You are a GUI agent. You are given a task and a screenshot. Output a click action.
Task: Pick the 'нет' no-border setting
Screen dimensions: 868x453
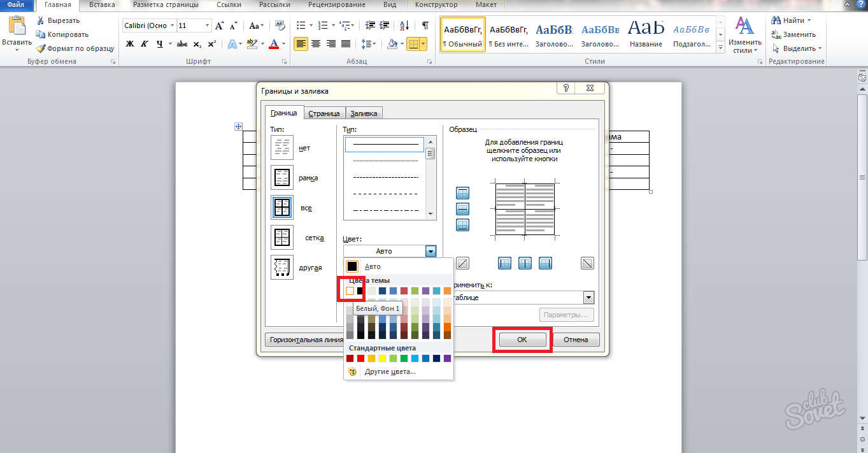tap(281, 148)
